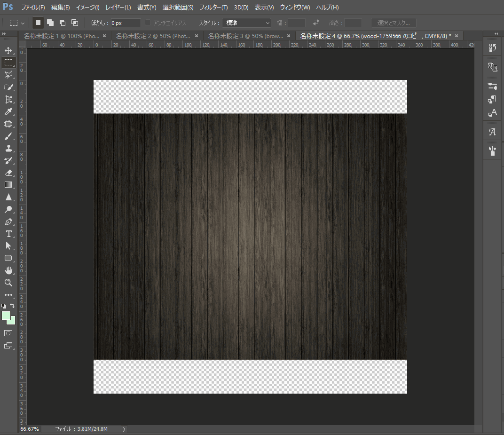Open the イメージ(I) menu

(x=87, y=8)
